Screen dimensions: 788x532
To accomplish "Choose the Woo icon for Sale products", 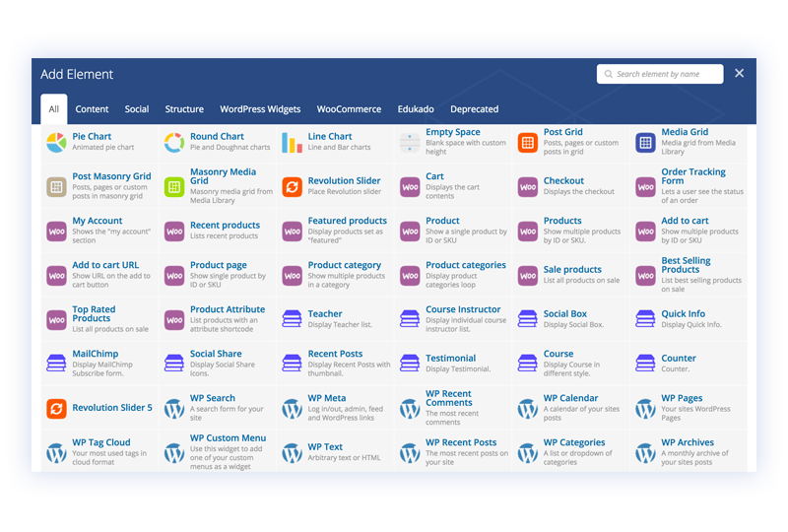I will coord(528,276).
